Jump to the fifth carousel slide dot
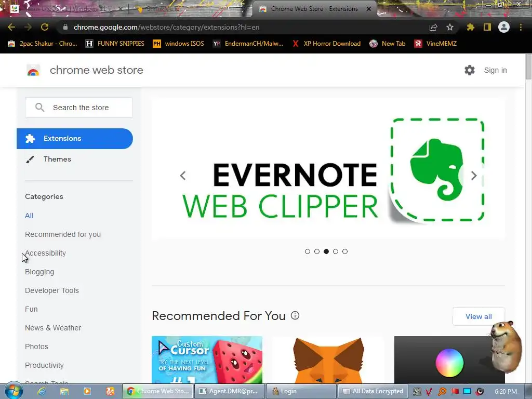Viewport: 532px width, 399px height. pyautogui.click(x=345, y=251)
